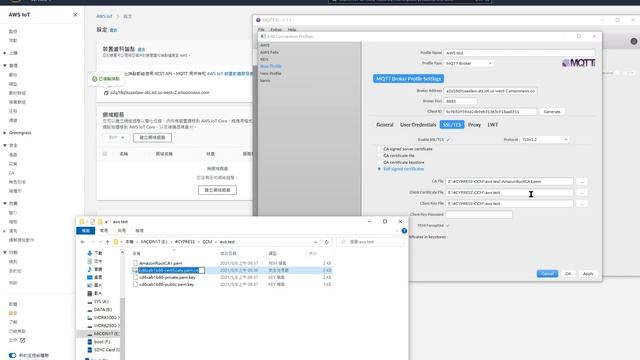This screenshot has height=360, width=640.
Task: Click the Explorer help question mark icon
Action: pos(404,231)
